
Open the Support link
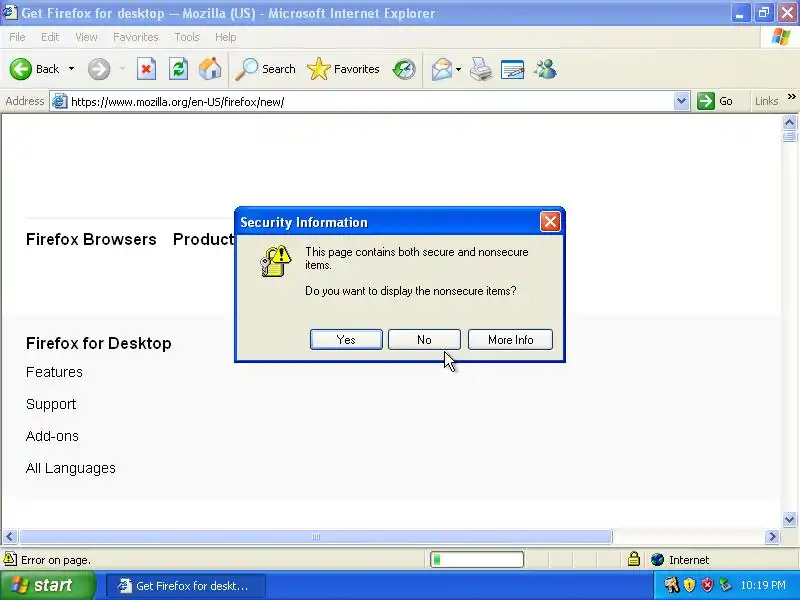pyautogui.click(x=51, y=404)
